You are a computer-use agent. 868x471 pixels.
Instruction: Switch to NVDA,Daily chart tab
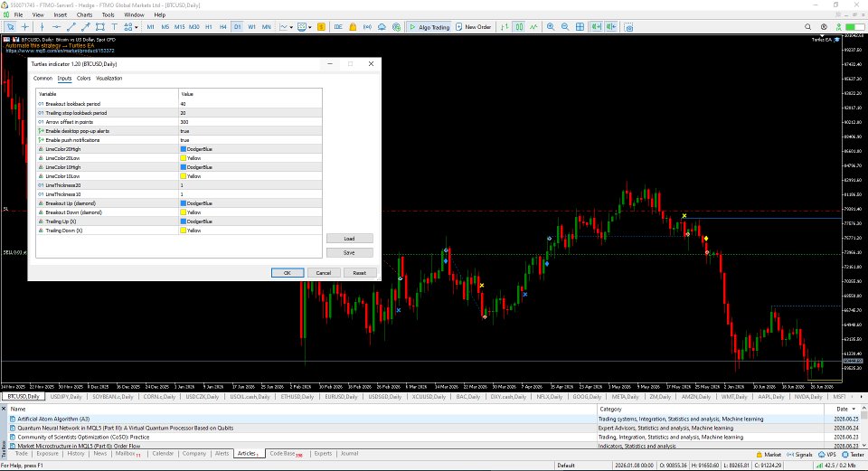(808, 396)
